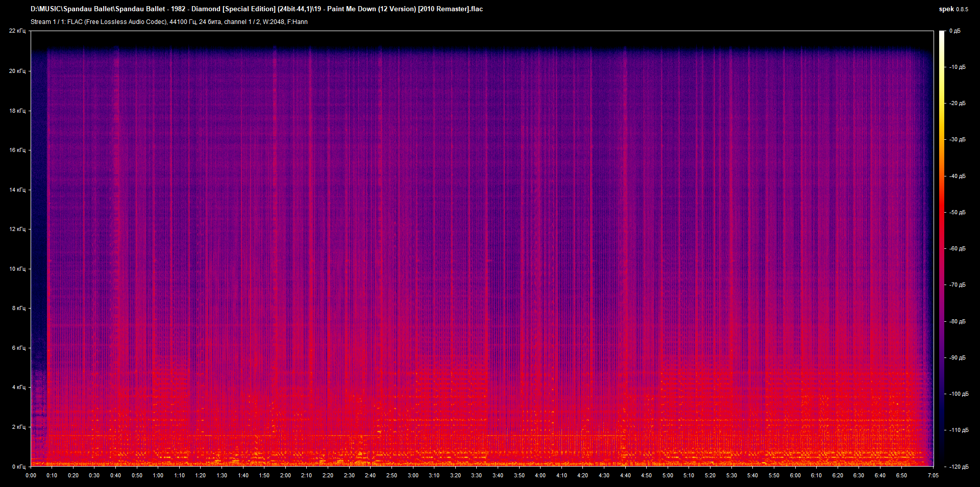Select the 10 кГц frequency label
The height and width of the screenshot is (487, 980).
coord(17,269)
